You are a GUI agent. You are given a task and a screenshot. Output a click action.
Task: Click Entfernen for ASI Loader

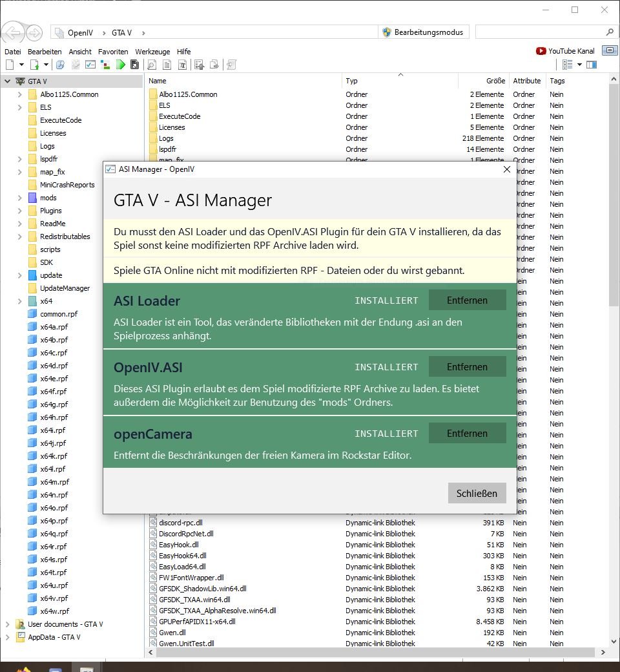467,300
